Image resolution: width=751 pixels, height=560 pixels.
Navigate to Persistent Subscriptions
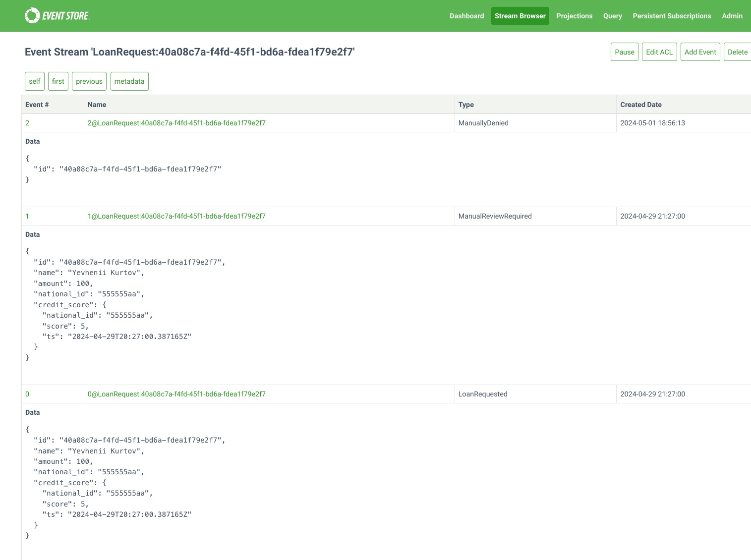672,16
